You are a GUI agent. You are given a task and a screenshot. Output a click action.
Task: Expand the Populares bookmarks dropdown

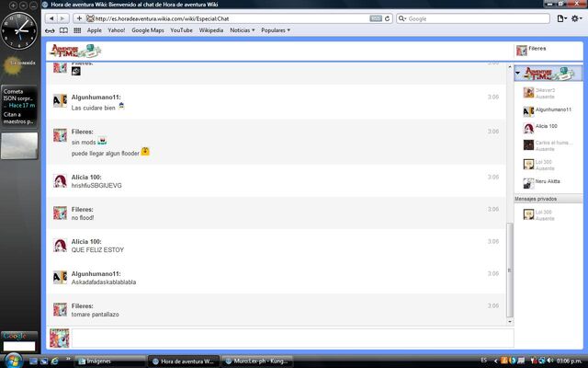point(276,30)
